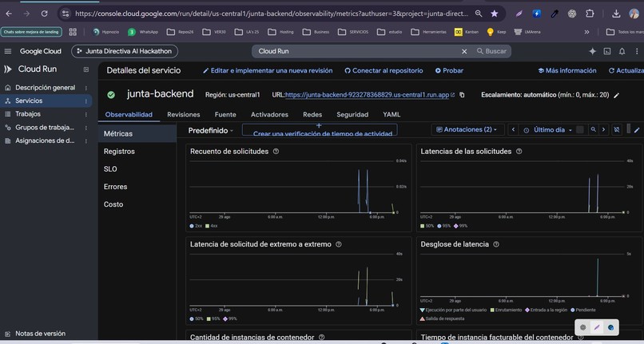This screenshot has height=344, width=644.
Task: Switch to the Fuente tab
Action: [x=225, y=114]
